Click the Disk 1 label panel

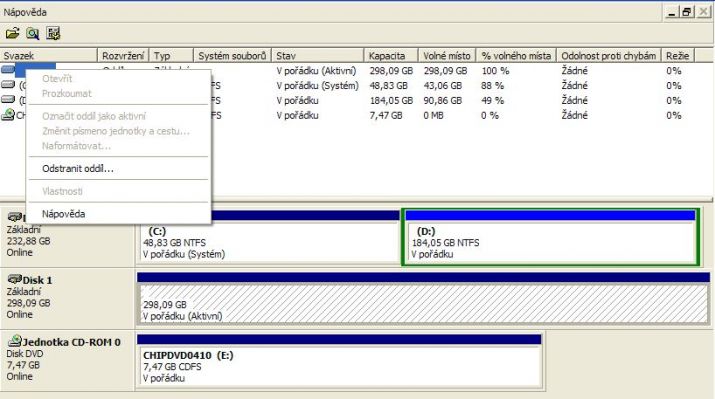tap(67, 298)
